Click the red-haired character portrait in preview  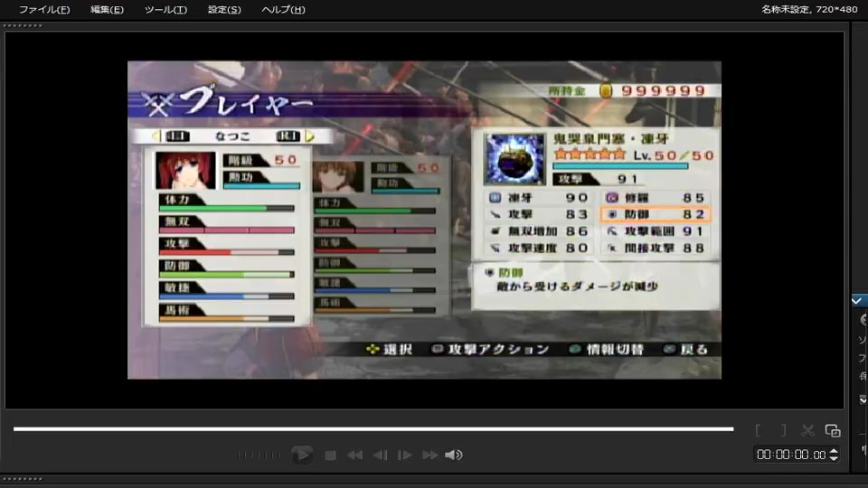(x=185, y=171)
